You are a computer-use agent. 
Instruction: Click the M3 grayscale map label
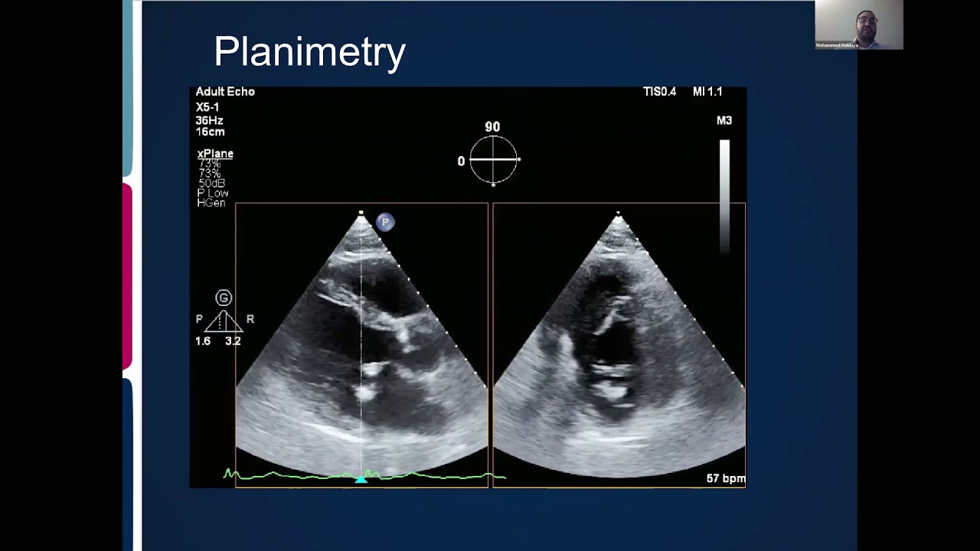tap(724, 121)
